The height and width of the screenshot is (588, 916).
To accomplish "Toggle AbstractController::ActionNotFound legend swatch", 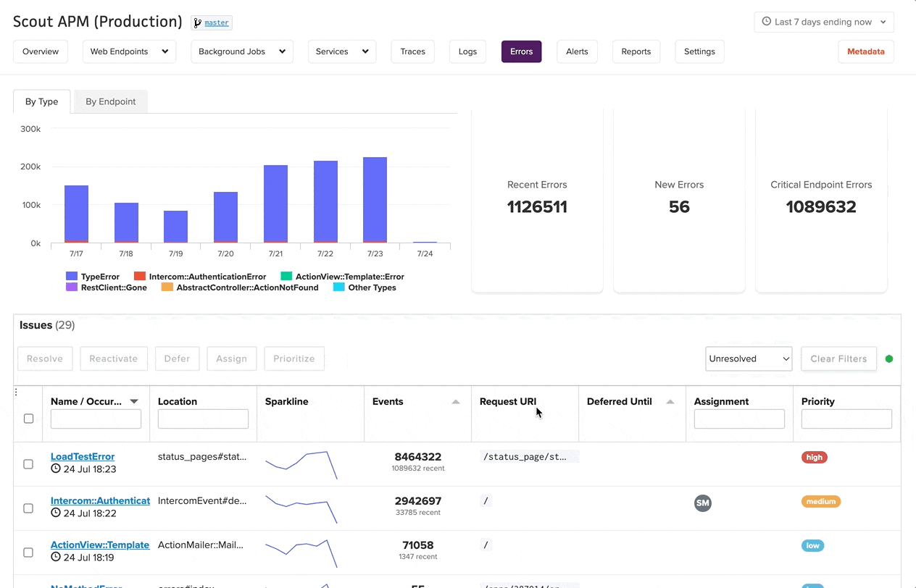I will (x=167, y=287).
